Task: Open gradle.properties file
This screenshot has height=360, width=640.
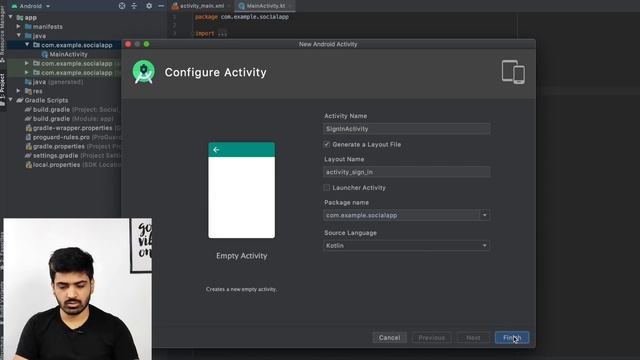Action: tap(73, 146)
